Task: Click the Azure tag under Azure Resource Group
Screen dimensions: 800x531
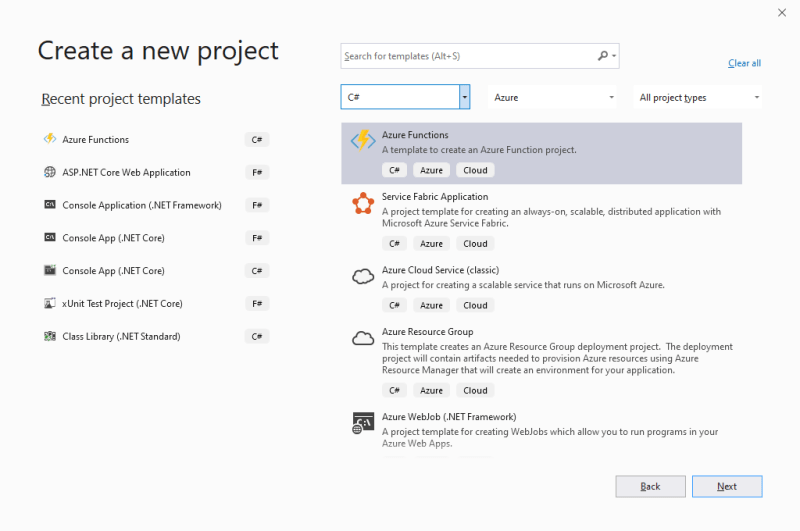Action: [431, 390]
